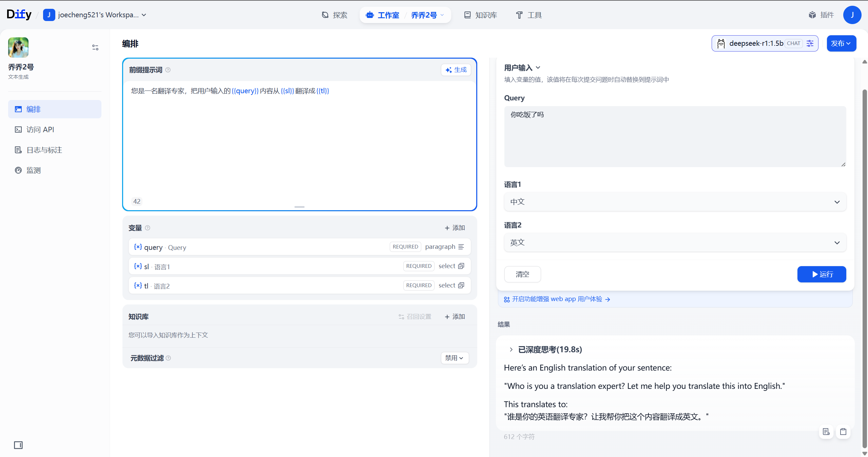Screen dimensions: 868x457
Task: Open app settings icon beside avatar
Action: (95, 47)
